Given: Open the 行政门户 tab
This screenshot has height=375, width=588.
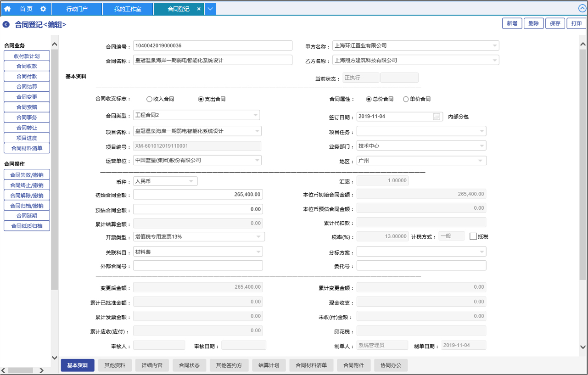Looking at the screenshot, I should pyautogui.click(x=77, y=9).
